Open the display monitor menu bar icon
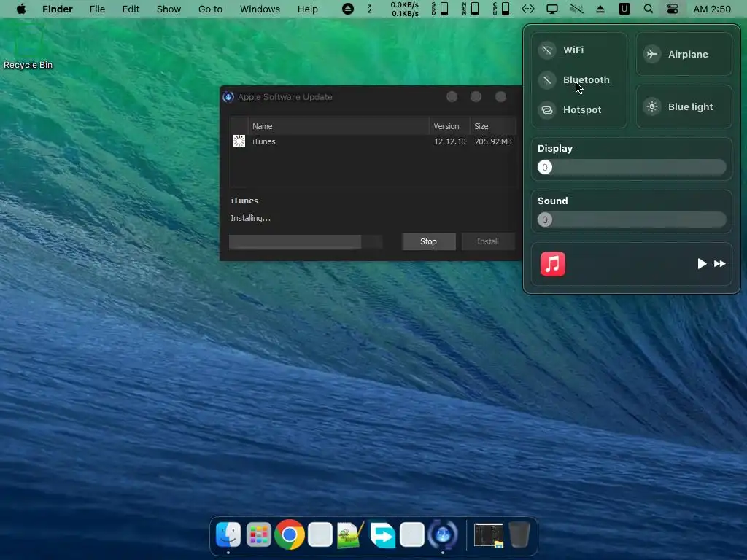747x560 pixels. click(x=552, y=9)
